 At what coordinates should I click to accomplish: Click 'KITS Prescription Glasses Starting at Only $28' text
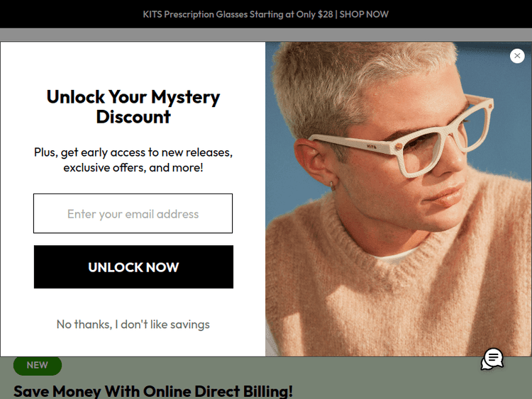(238, 14)
